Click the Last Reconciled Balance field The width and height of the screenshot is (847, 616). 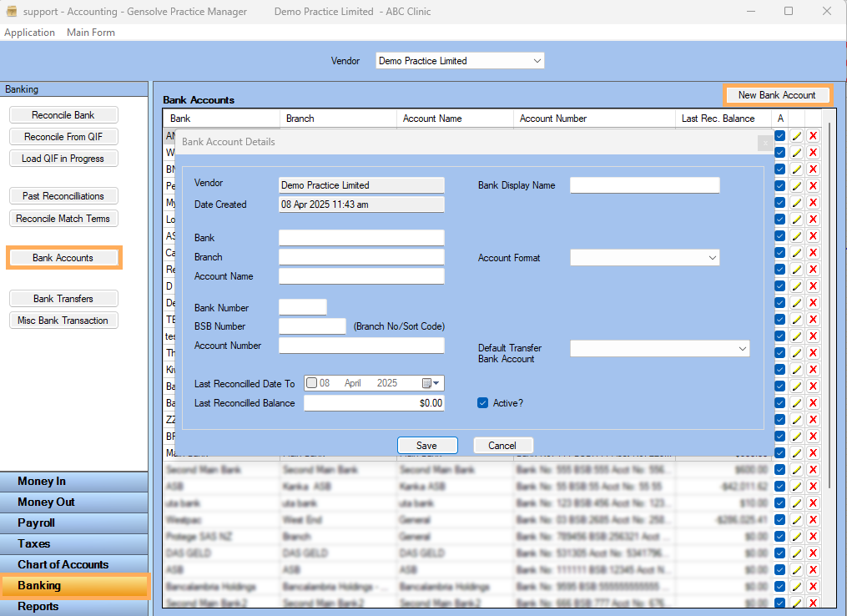pos(374,403)
